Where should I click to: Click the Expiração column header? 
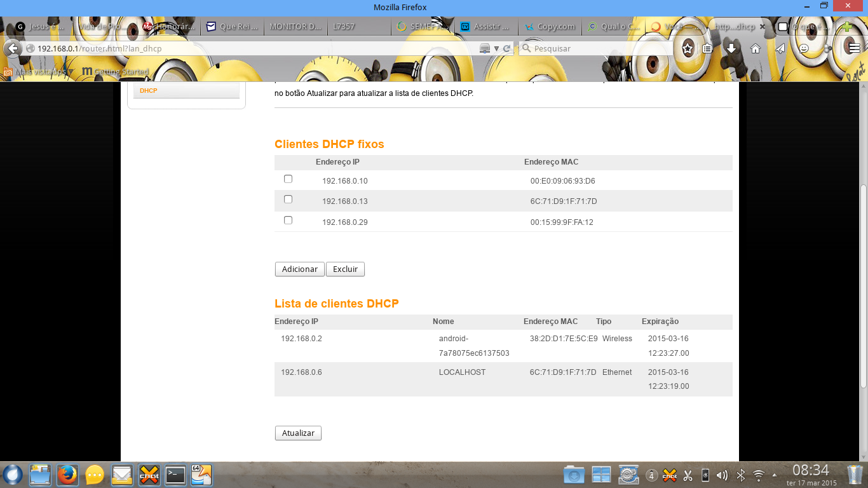coord(660,322)
